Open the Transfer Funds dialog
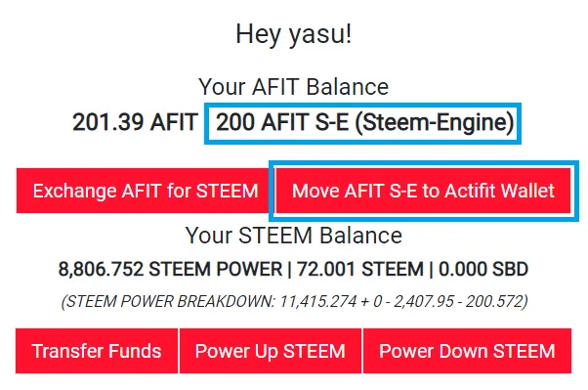The width and height of the screenshot is (588, 390). point(97,351)
